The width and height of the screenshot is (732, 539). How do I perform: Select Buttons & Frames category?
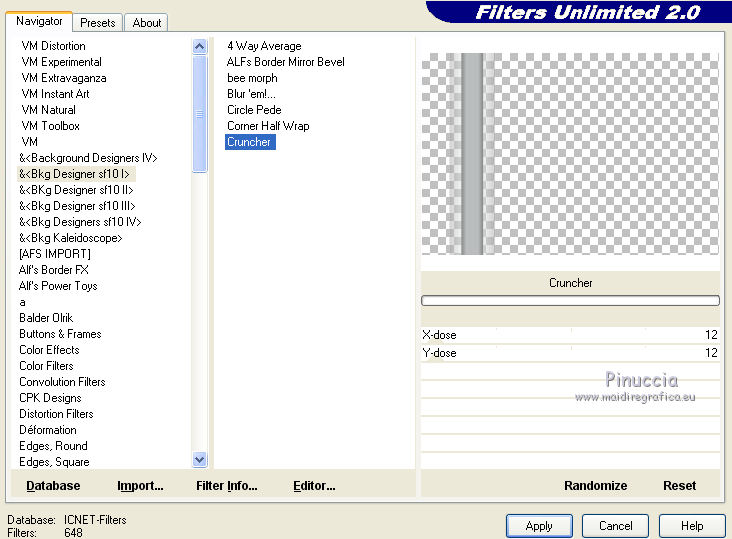coord(60,334)
